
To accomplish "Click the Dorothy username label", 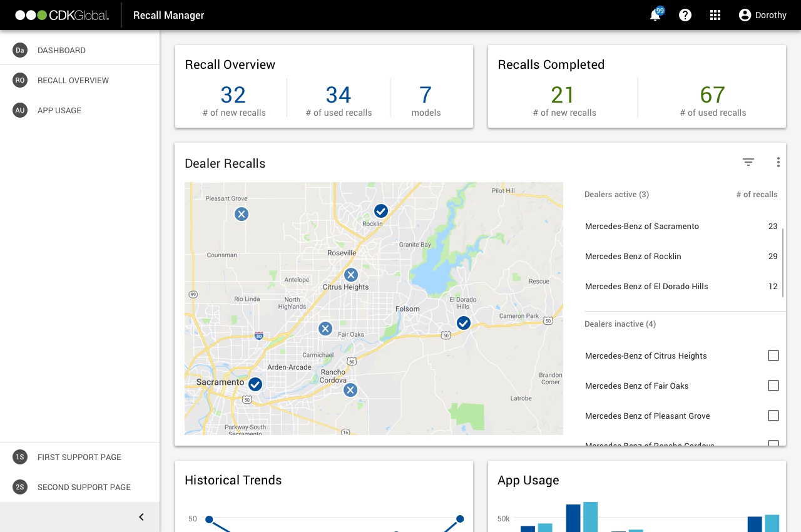I will click(x=771, y=15).
